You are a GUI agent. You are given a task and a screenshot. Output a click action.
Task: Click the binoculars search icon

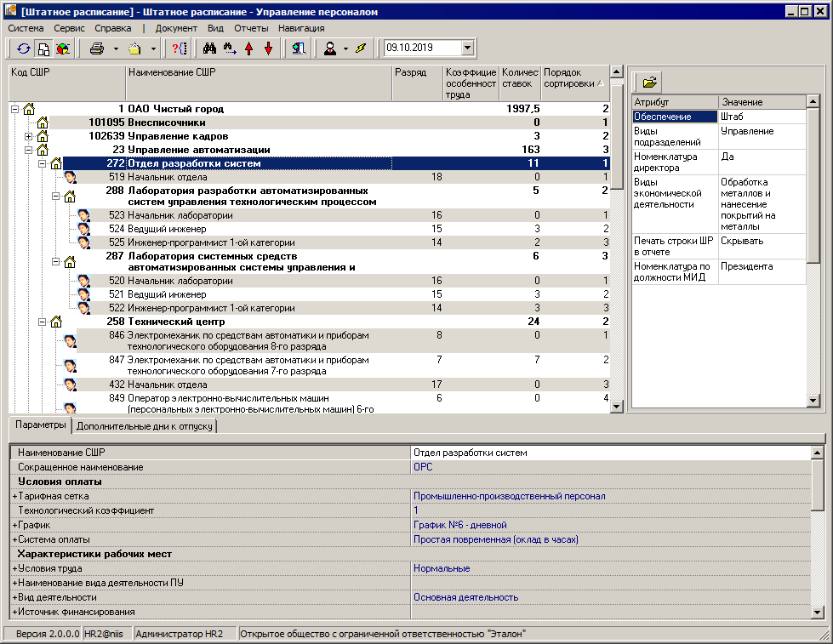[210, 48]
